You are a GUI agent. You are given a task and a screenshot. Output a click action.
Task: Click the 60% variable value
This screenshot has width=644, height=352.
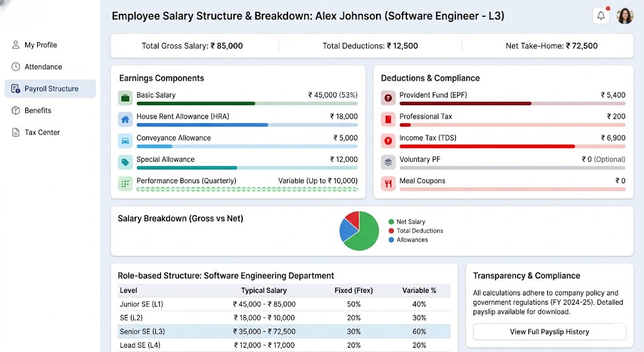pos(419,331)
